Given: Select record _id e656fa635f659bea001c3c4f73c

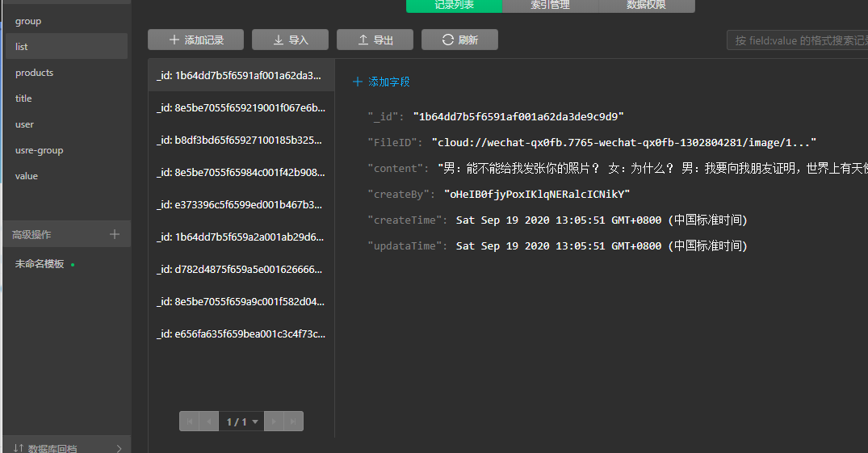Looking at the screenshot, I should click(241, 334).
